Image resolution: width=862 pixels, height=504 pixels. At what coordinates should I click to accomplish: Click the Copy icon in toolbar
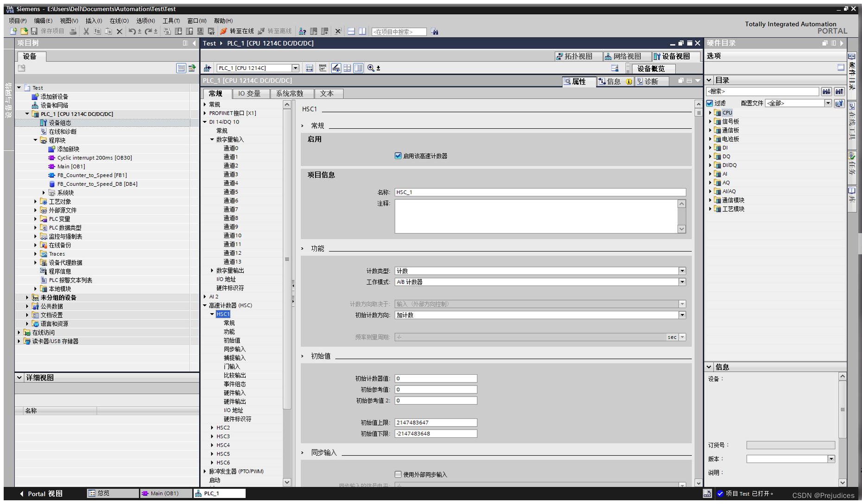97,31
